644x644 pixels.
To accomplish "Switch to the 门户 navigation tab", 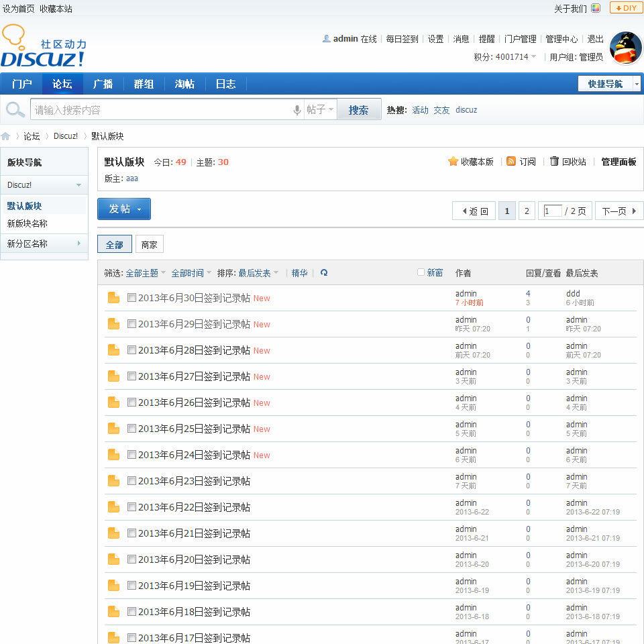I will [x=21, y=84].
